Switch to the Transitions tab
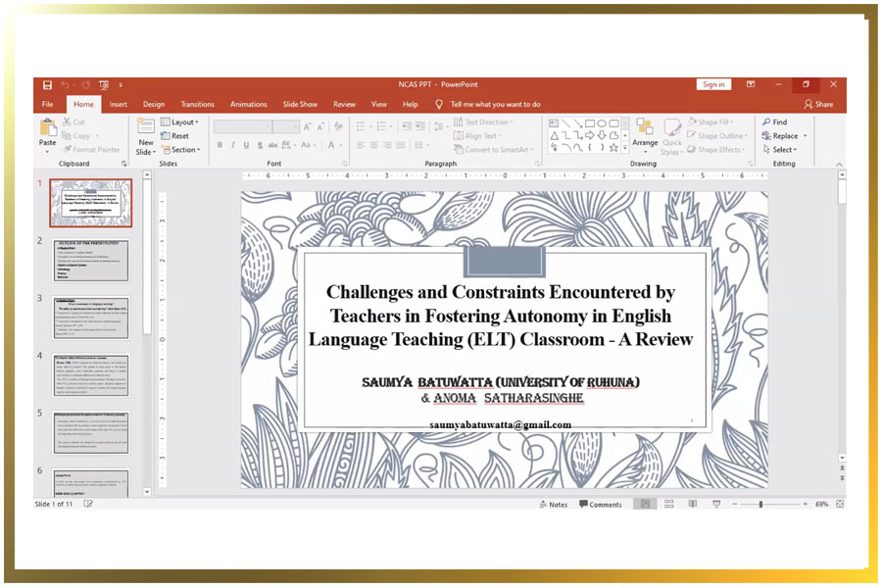The height and width of the screenshot is (588, 882). pos(197,104)
